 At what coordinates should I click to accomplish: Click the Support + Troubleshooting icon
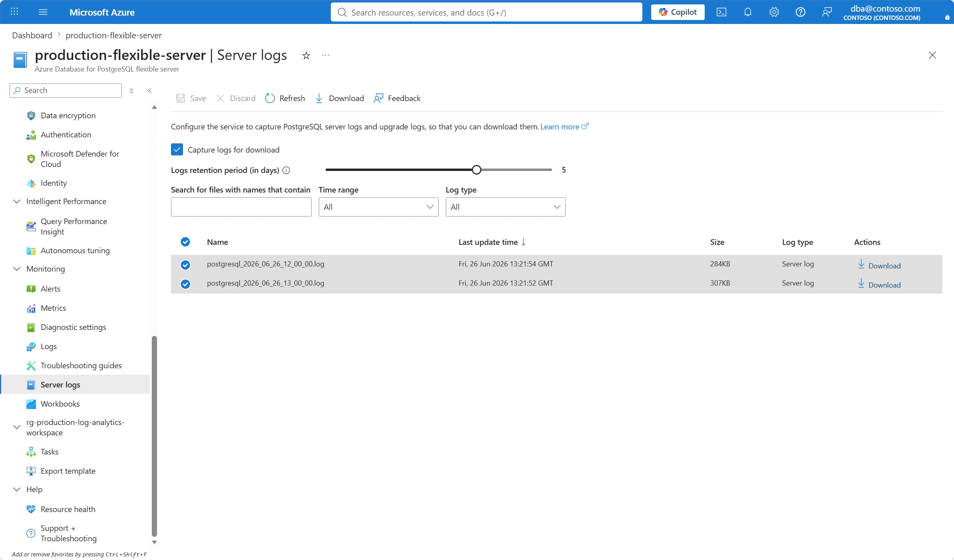click(x=31, y=533)
